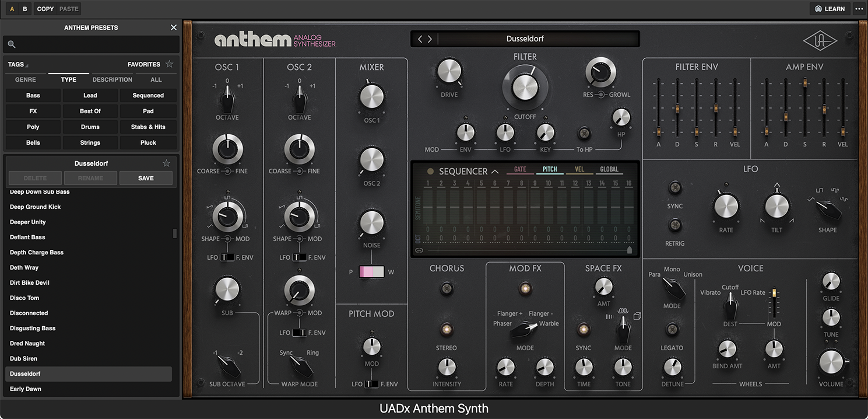Click the Pitch Mod knob

click(371, 347)
